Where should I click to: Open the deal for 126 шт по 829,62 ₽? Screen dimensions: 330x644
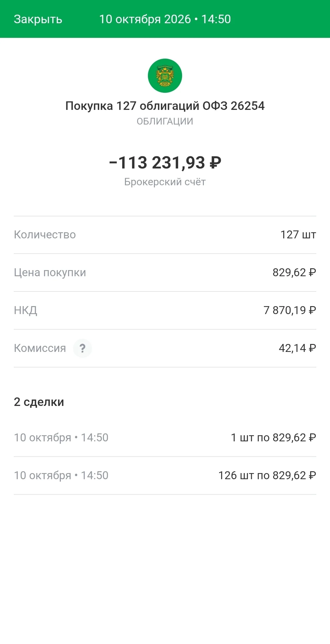click(165, 476)
